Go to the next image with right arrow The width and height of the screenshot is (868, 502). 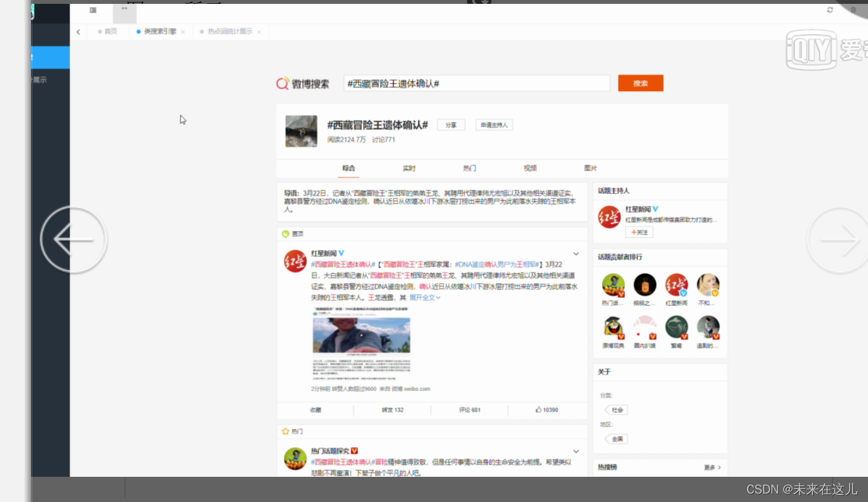pyautogui.click(x=838, y=240)
